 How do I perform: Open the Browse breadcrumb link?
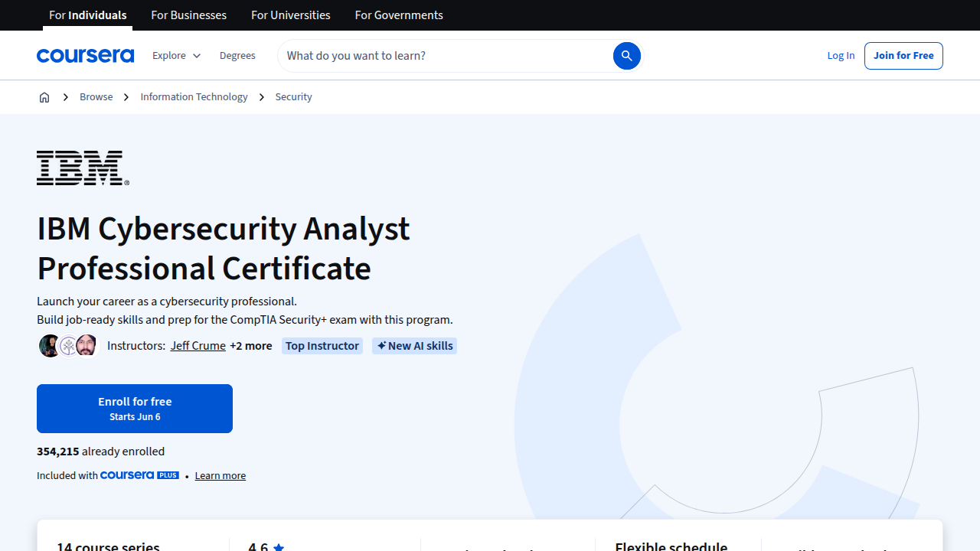click(96, 97)
